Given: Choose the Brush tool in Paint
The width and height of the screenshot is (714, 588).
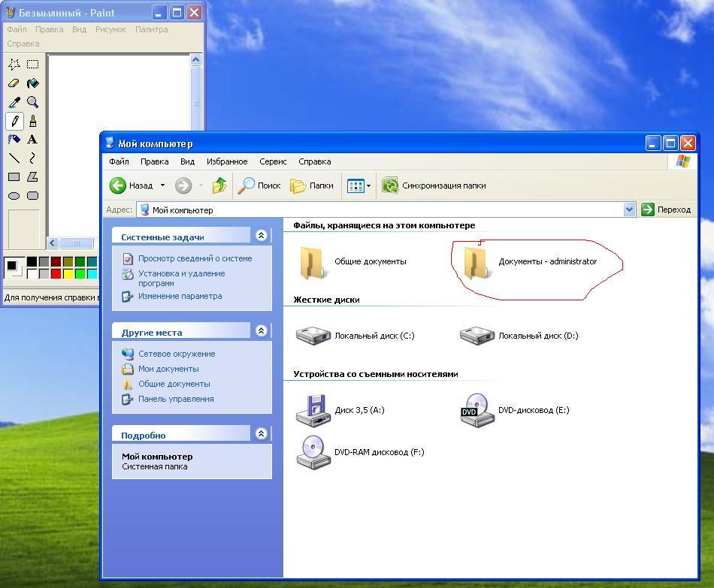Looking at the screenshot, I should (x=32, y=121).
